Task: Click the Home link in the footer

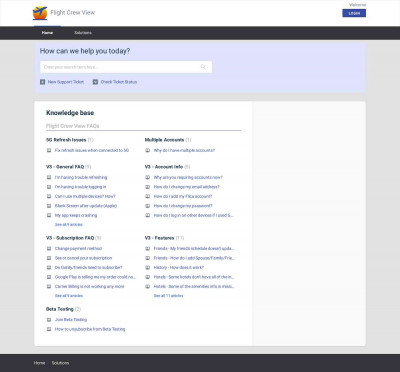Action: pos(39,363)
